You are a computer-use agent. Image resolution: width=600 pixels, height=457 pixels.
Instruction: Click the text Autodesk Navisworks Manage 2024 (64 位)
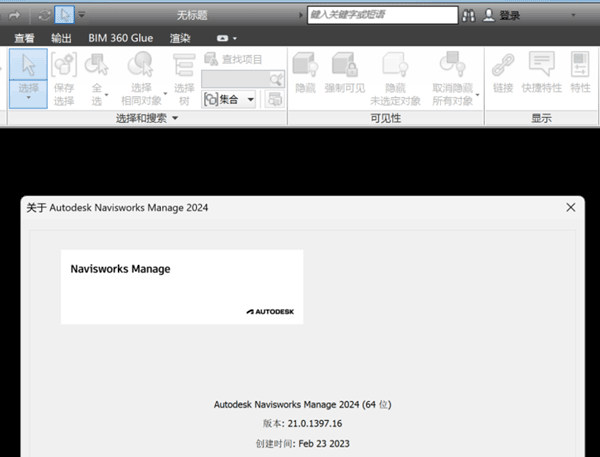coord(302,405)
